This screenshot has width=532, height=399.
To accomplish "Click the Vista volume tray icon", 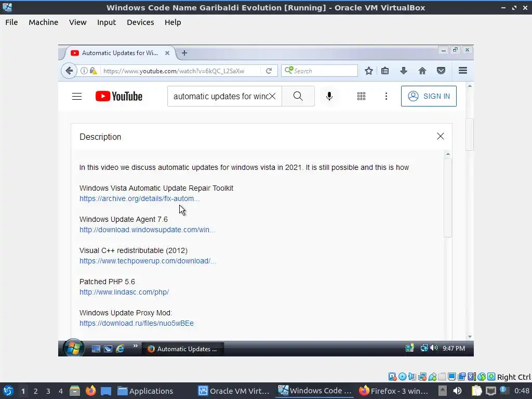I will [434, 348].
